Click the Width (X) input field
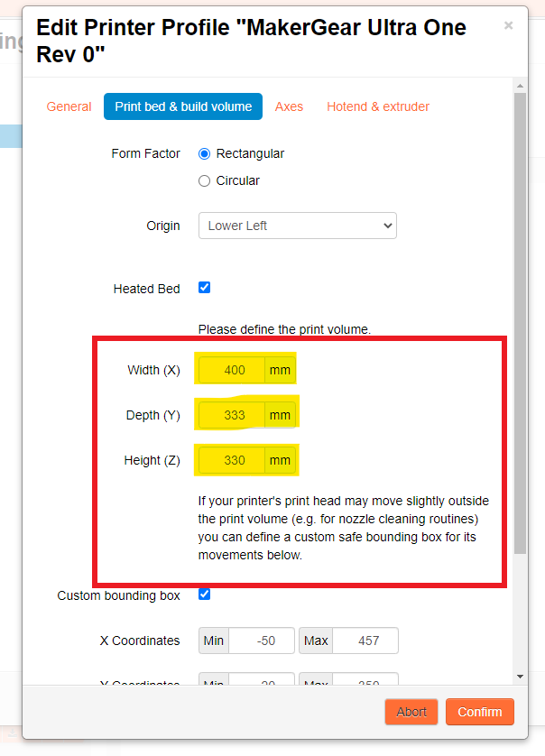Screen dimensions: 545x756 click(x=234, y=370)
